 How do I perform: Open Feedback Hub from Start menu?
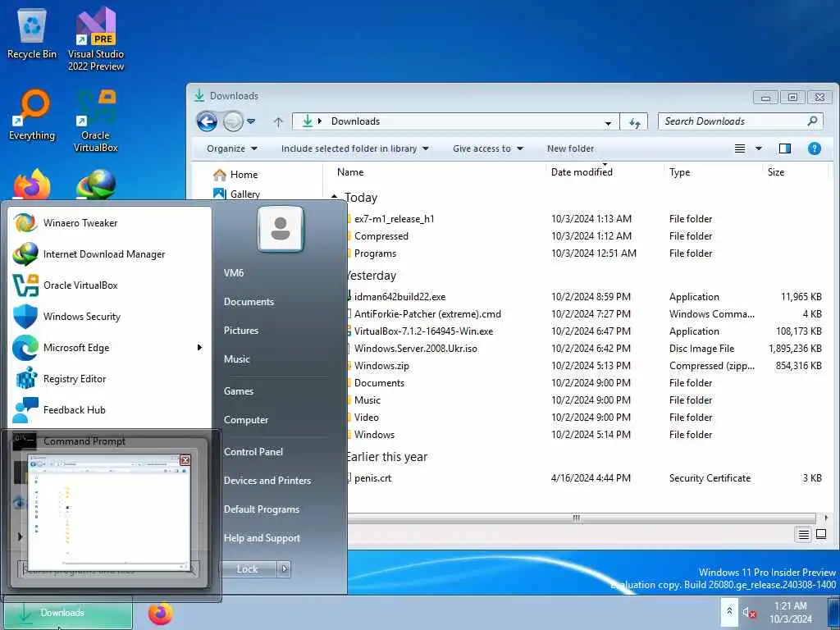(x=110, y=410)
